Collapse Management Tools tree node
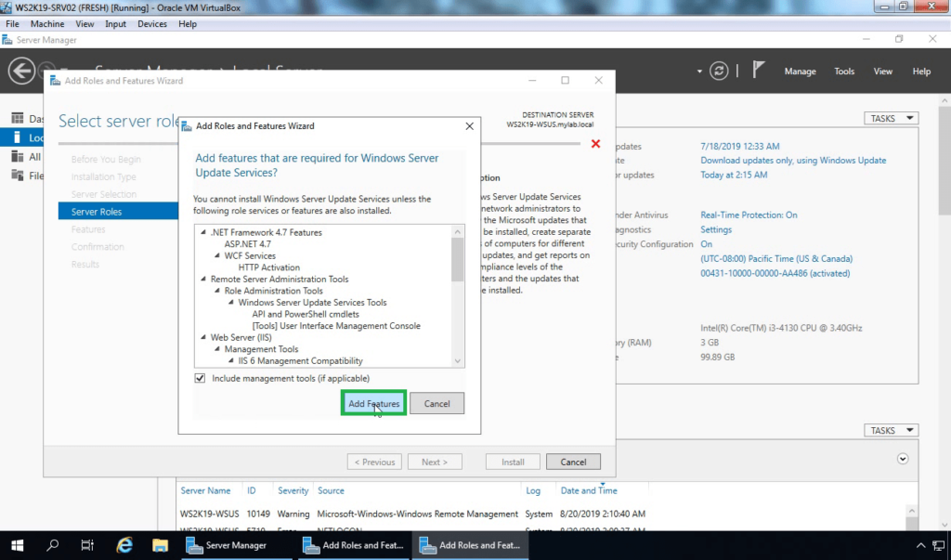The height and width of the screenshot is (560, 951). (x=217, y=349)
